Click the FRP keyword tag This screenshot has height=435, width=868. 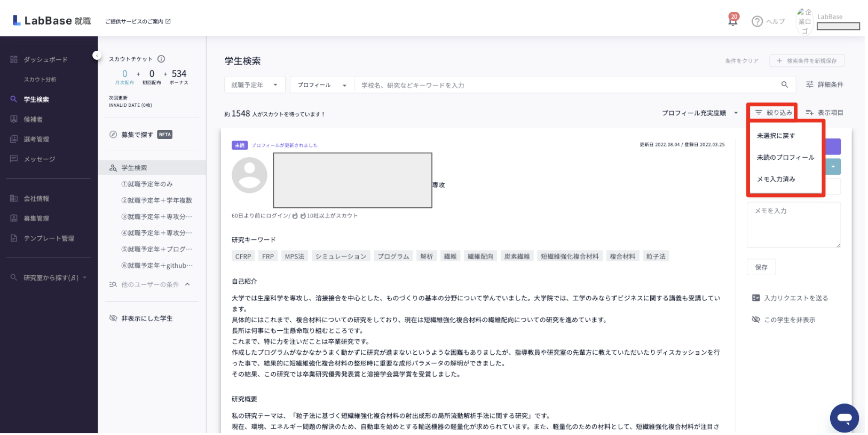pyautogui.click(x=268, y=257)
